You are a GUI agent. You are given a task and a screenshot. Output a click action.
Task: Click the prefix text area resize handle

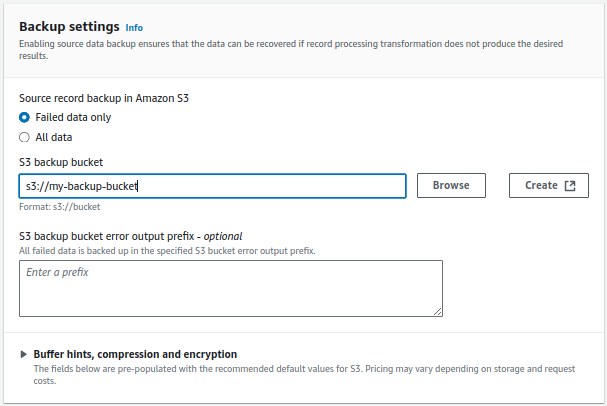pos(437,312)
